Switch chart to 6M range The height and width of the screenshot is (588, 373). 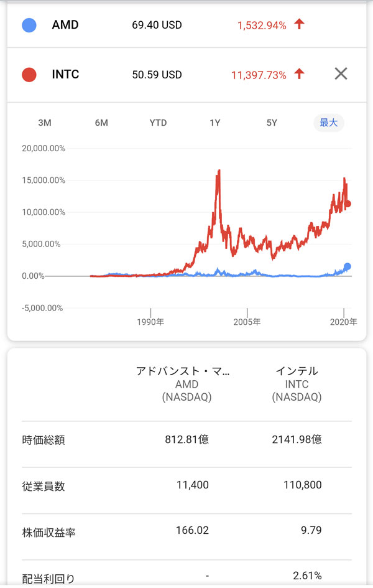click(101, 123)
